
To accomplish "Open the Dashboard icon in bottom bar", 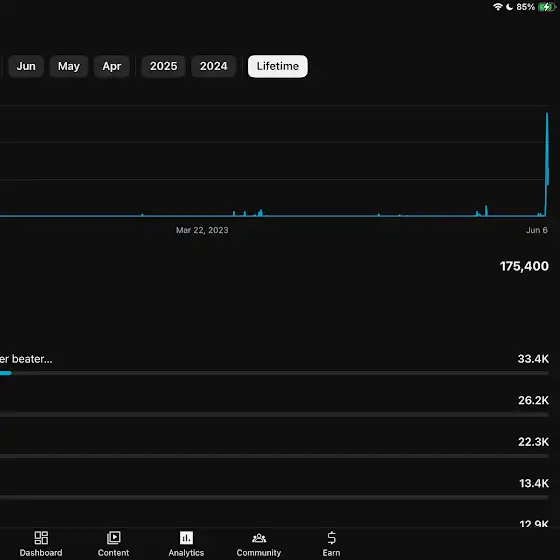I will (41, 538).
